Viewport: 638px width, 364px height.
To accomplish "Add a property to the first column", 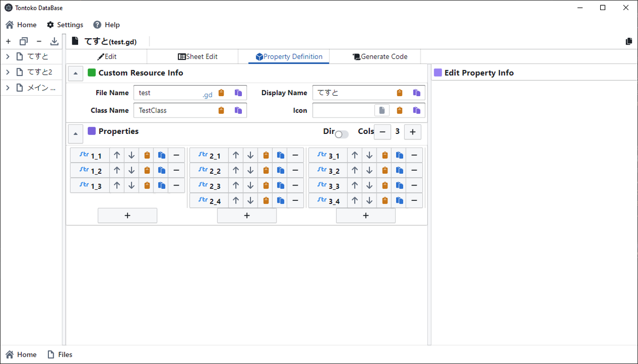I will (x=128, y=215).
